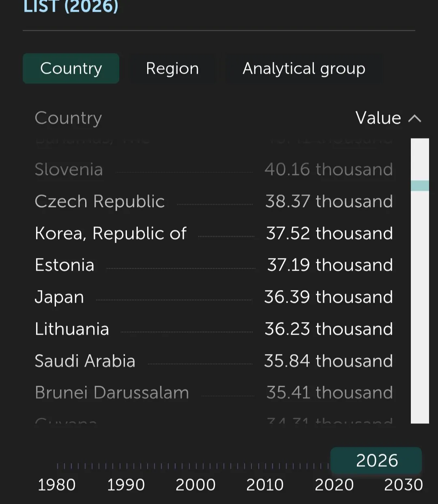This screenshot has width=438, height=504.
Task: Click the 2030 timeline label
Action: pyautogui.click(x=403, y=485)
